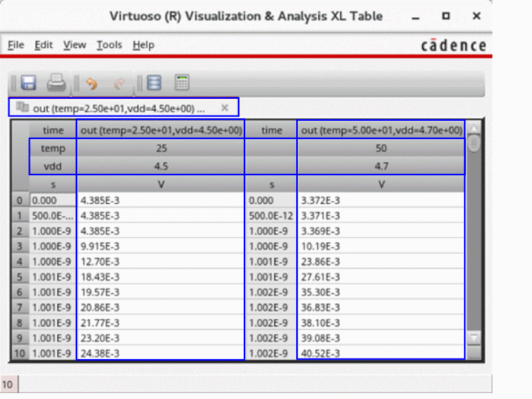Open the File menu

pos(16,45)
